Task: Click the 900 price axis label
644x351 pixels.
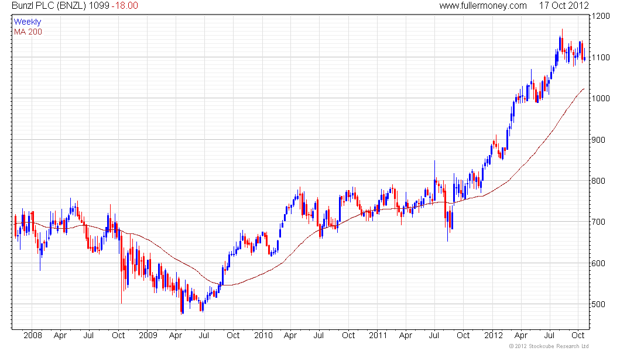Action: [x=598, y=140]
